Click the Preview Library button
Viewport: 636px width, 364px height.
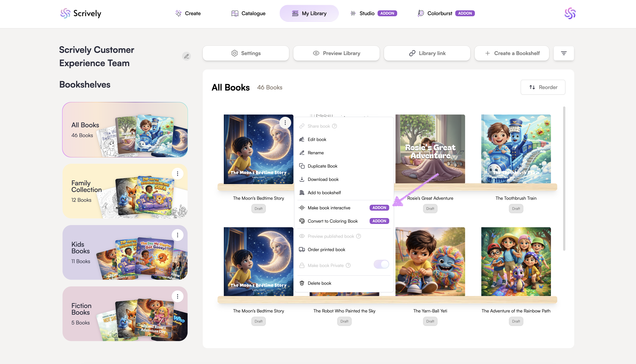(x=336, y=53)
